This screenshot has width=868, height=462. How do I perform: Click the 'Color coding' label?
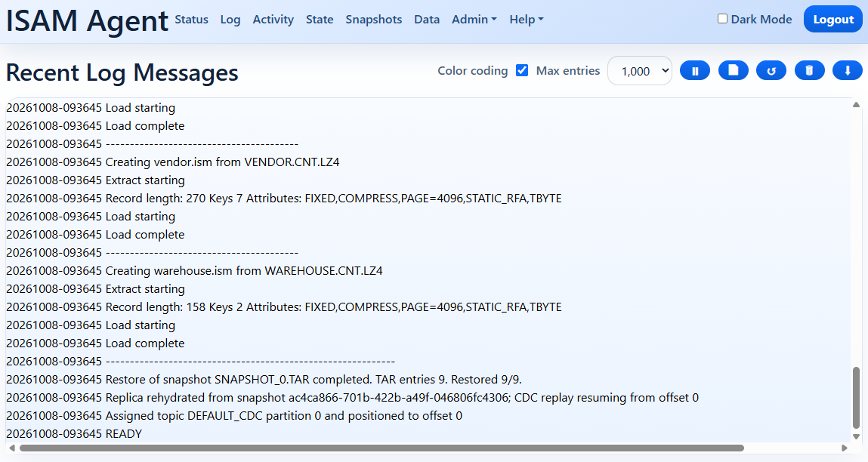473,71
